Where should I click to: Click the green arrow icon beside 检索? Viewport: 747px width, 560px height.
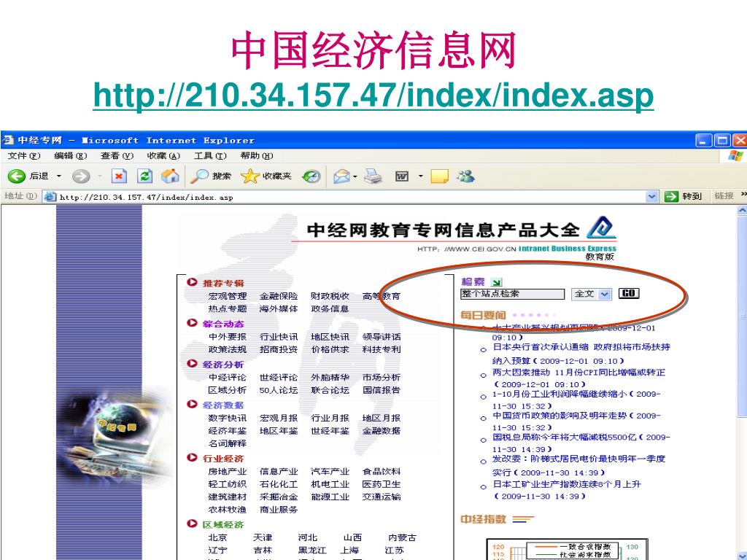click(x=496, y=282)
